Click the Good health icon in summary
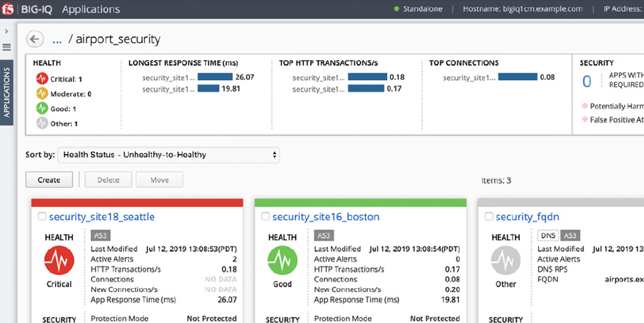644x323 pixels. click(42, 108)
